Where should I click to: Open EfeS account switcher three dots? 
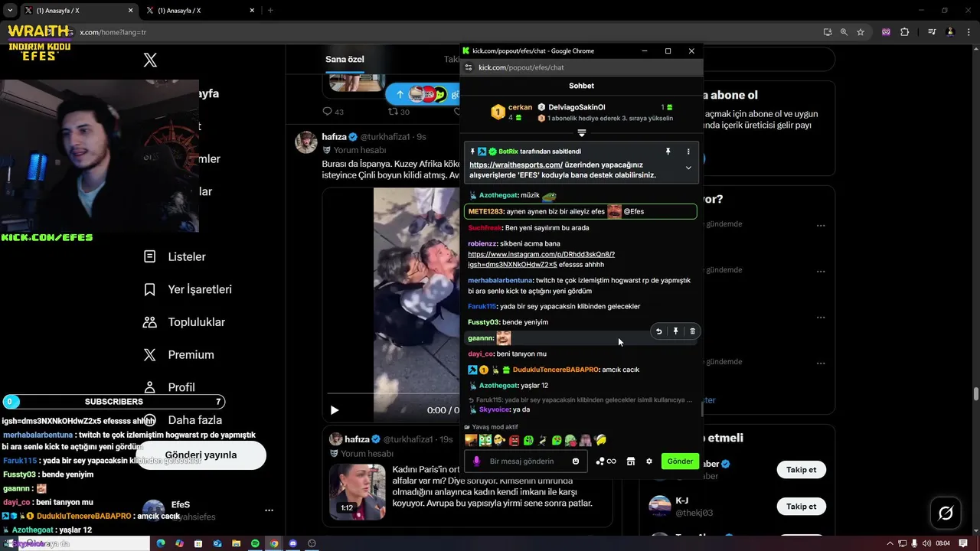click(269, 510)
